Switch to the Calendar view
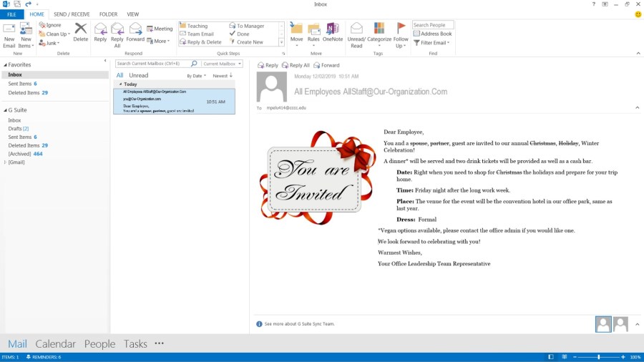 (55, 344)
